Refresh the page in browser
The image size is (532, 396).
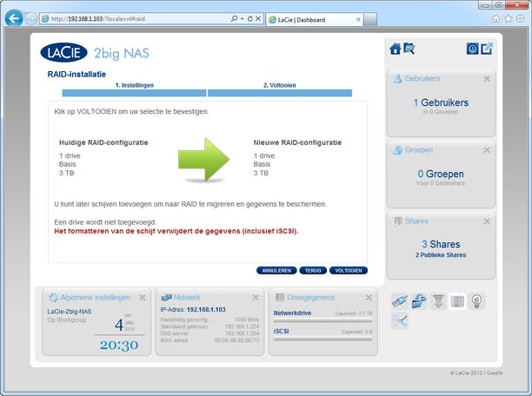pyautogui.click(x=250, y=19)
